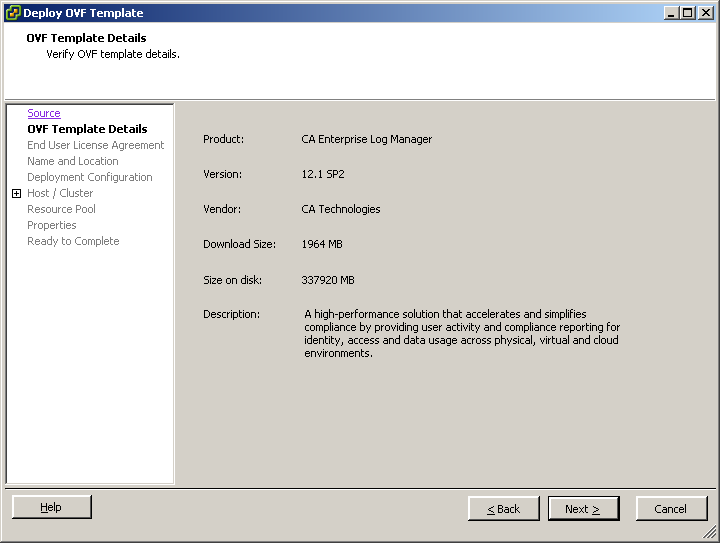Image resolution: width=720 pixels, height=543 pixels.
Task: Proceed with the Next button
Action: (583, 509)
